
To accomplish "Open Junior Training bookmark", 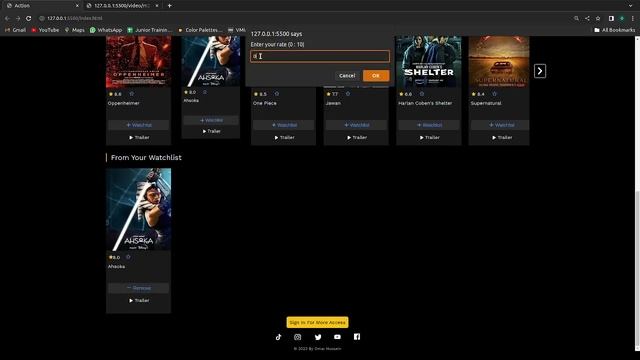I will click(x=150, y=30).
